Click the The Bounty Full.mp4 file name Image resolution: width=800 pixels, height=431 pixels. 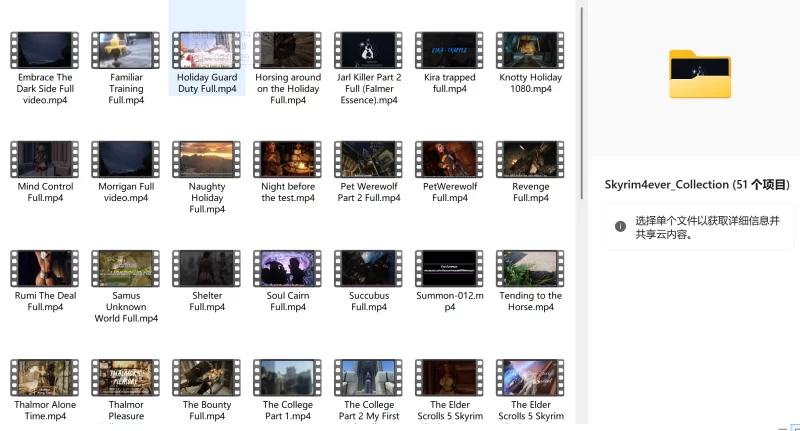(x=207, y=410)
